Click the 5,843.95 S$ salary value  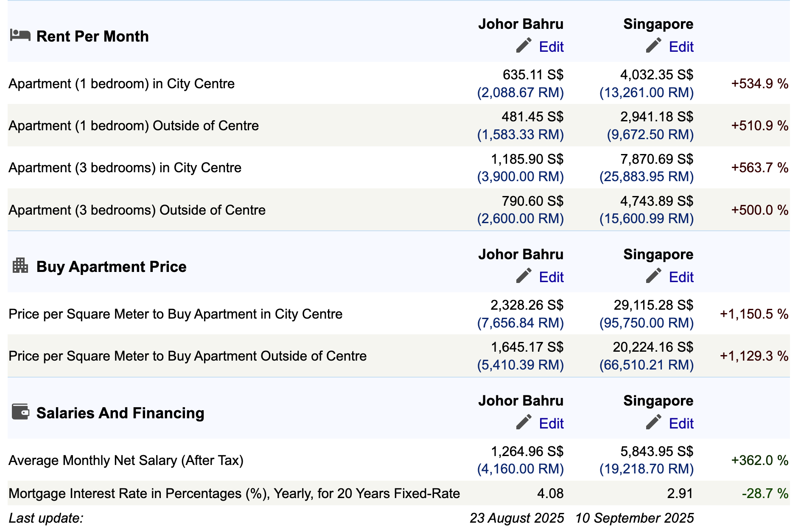[657, 451]
